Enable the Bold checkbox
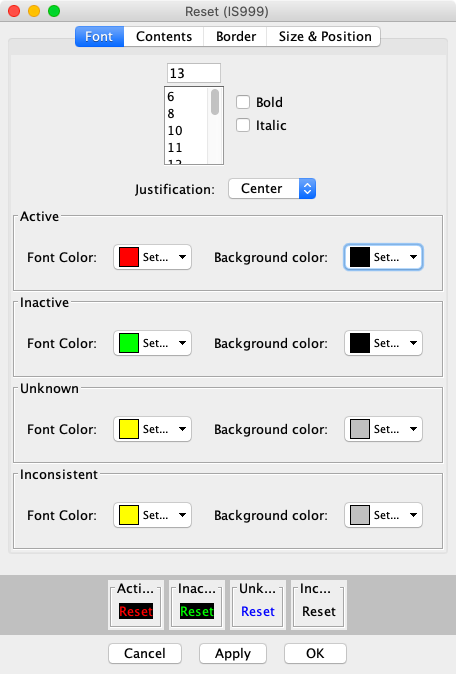The width and height of the screenshot is (456, 674). pos(243,102)
